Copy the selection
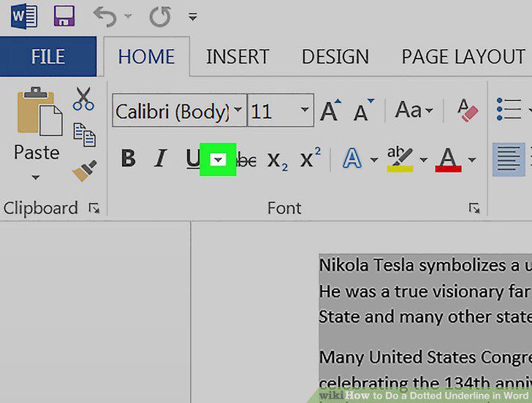The image size is (532, 403). [85, 134]
